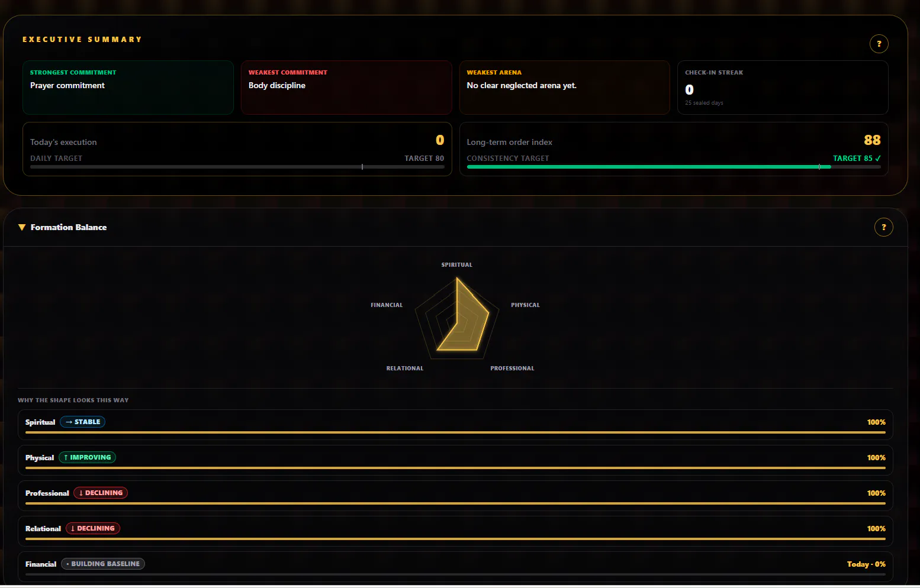Image resolution: width=920 pixels, height=588 pixels.
Task: Click the Relational 100% value
Action: coord(876,529)
